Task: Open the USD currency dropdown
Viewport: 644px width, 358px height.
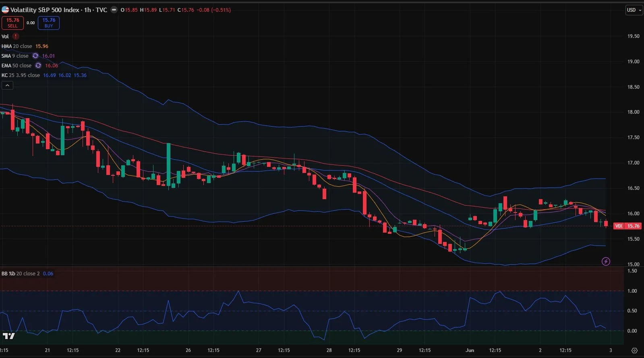Action: [x=634, y=10]
